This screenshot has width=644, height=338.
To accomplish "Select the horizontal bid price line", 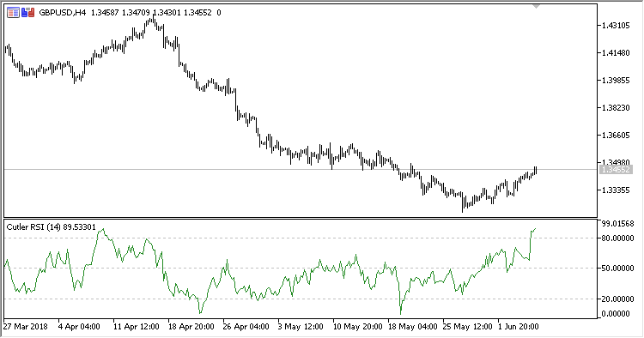I will pyautogui.click(x=301, y=169).
